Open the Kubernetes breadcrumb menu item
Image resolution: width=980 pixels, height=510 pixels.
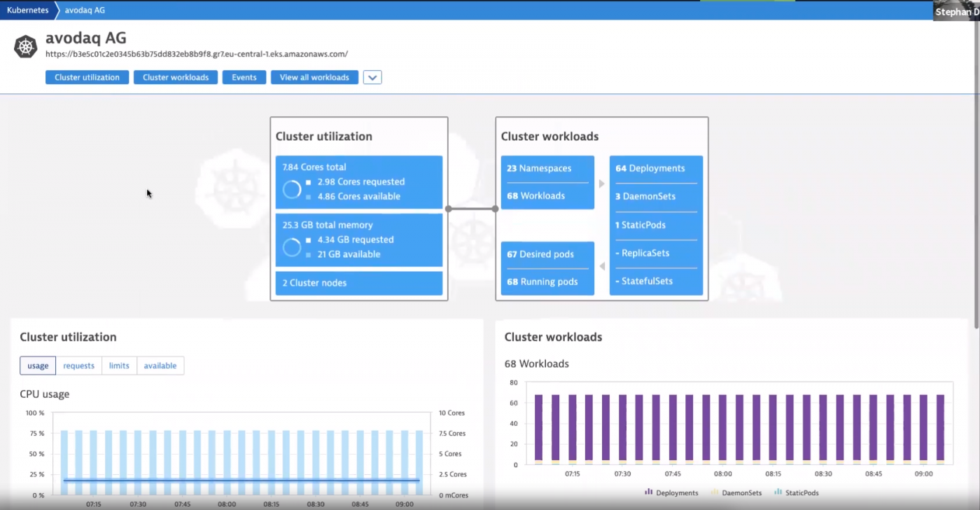(27, 10)
